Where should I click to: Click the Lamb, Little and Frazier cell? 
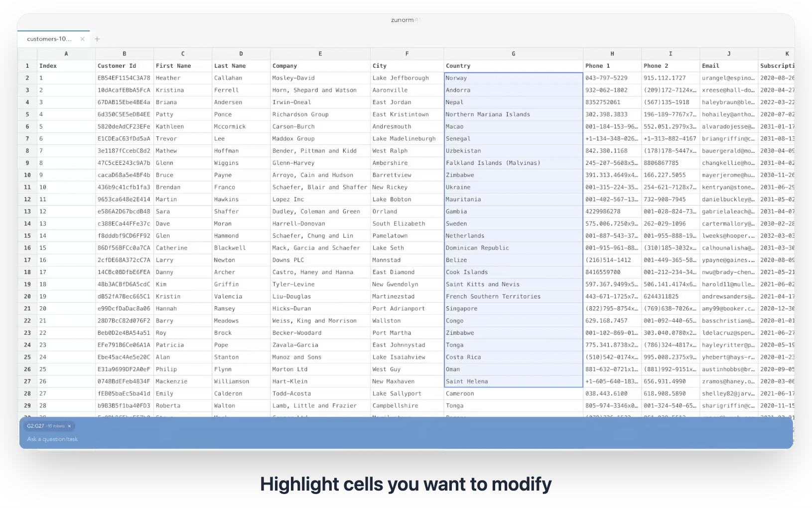pyautogui.click(x=320, y=406)
